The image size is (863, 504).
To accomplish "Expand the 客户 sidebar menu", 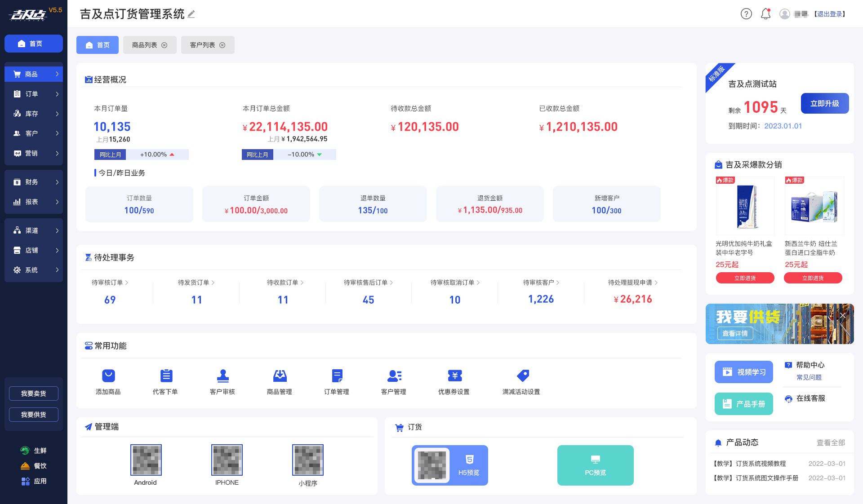I will 34,133.
